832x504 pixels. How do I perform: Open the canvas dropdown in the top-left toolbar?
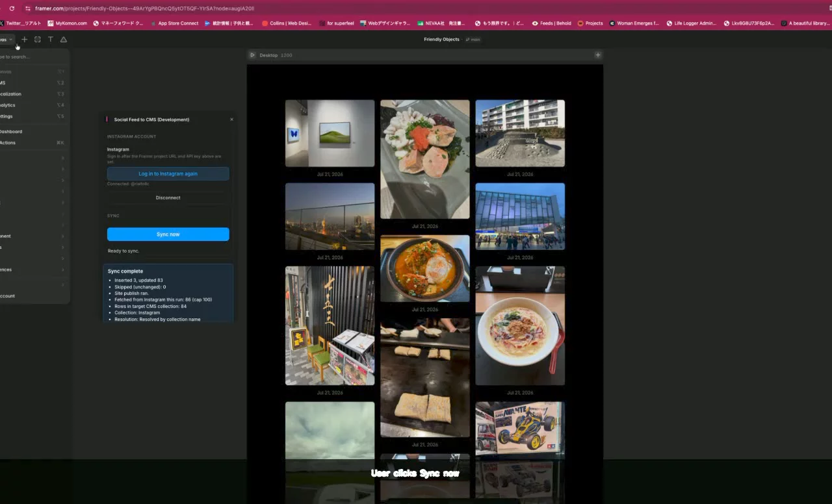pyautogui.click(x=6, y=40)
